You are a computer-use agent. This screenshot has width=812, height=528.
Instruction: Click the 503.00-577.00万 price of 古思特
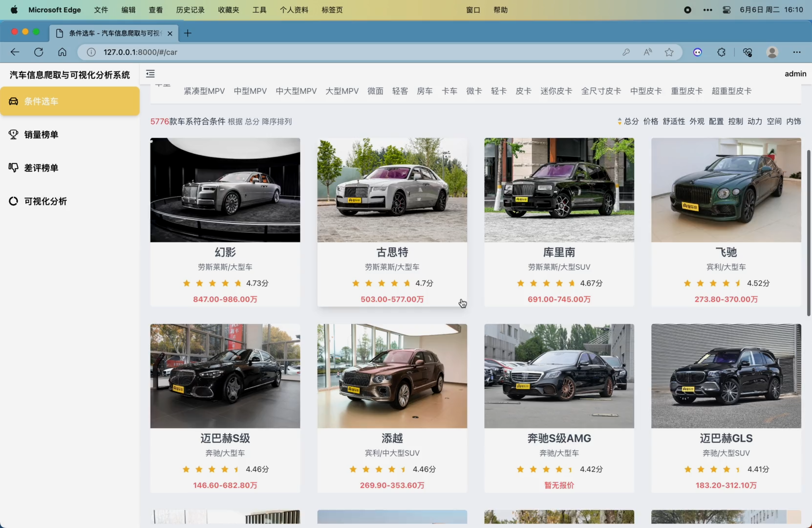392,299
